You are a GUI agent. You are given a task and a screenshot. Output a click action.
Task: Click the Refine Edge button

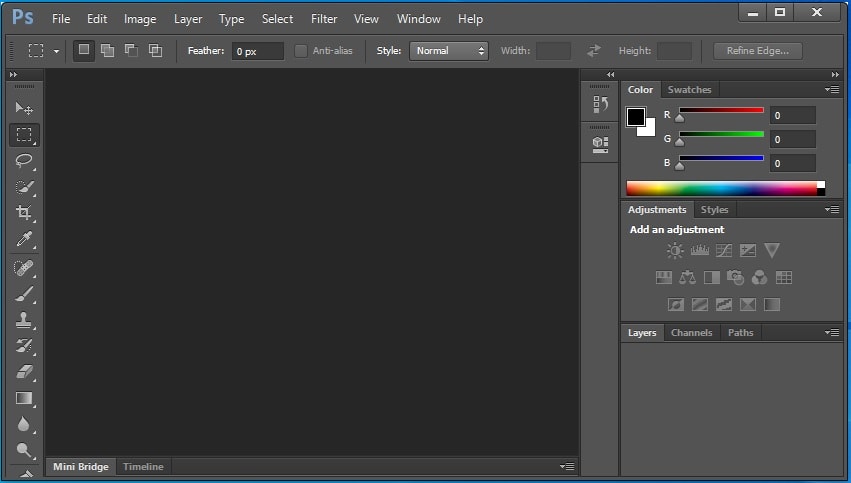[x=758, y=51]
